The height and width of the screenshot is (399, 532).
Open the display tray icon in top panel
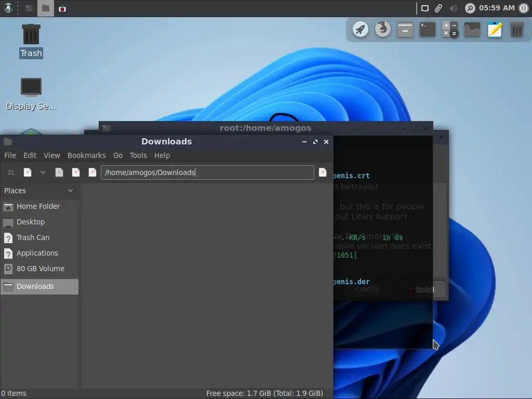click(425, 8)
